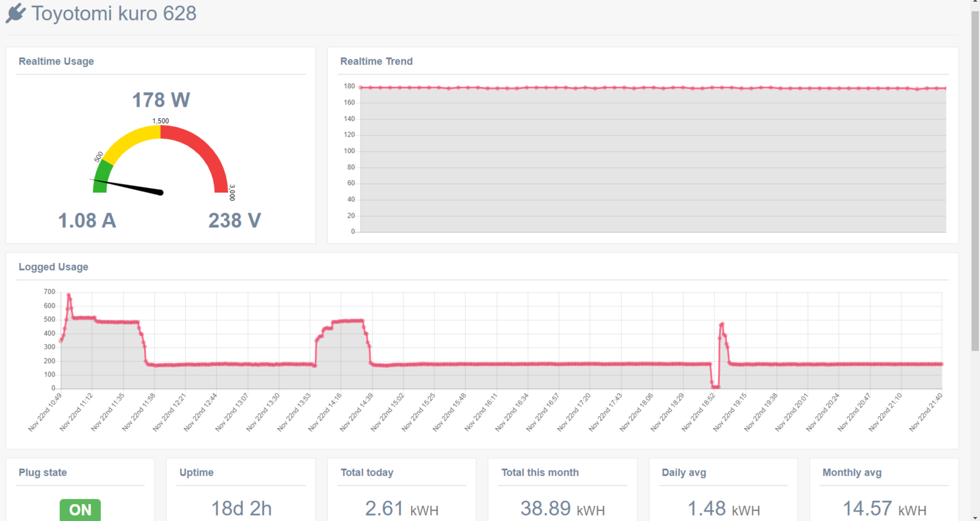Click the Monthly avg card heading
980x521 pixels.
[852, 473]
